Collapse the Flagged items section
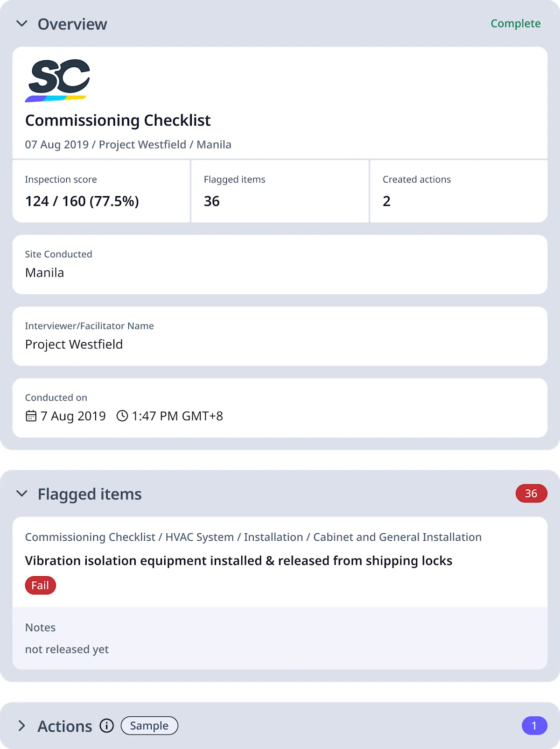The width and height of the screenshot is (560, 749). tap(21, 494)
